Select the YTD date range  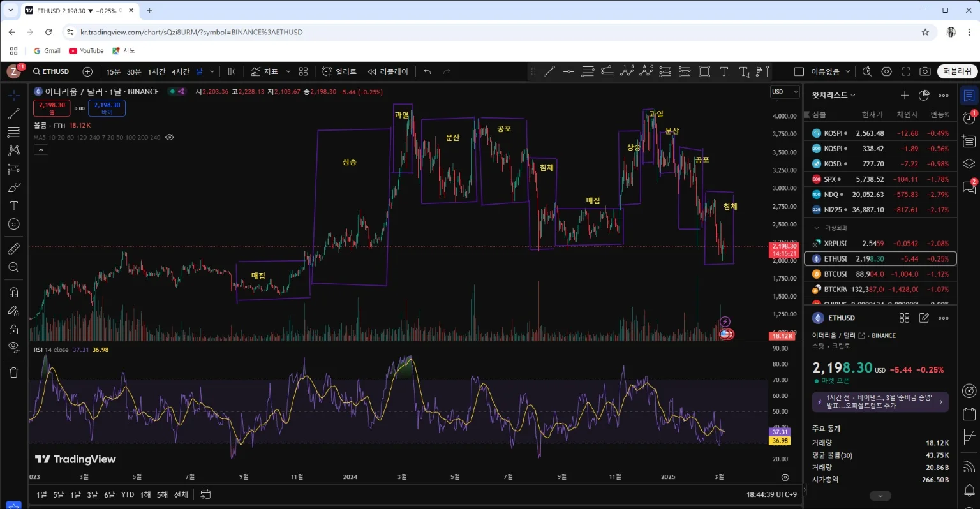click(128, 494)
